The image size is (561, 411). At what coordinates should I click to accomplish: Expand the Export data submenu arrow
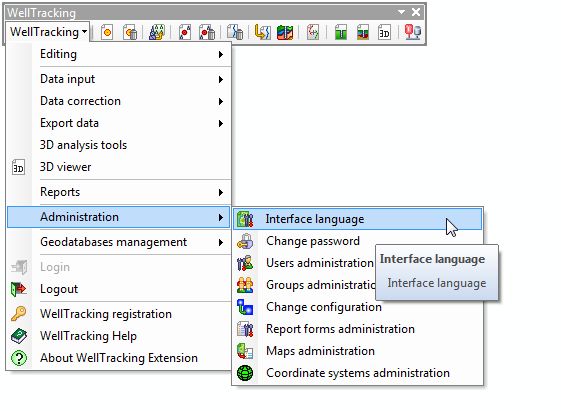coord(221,124)
